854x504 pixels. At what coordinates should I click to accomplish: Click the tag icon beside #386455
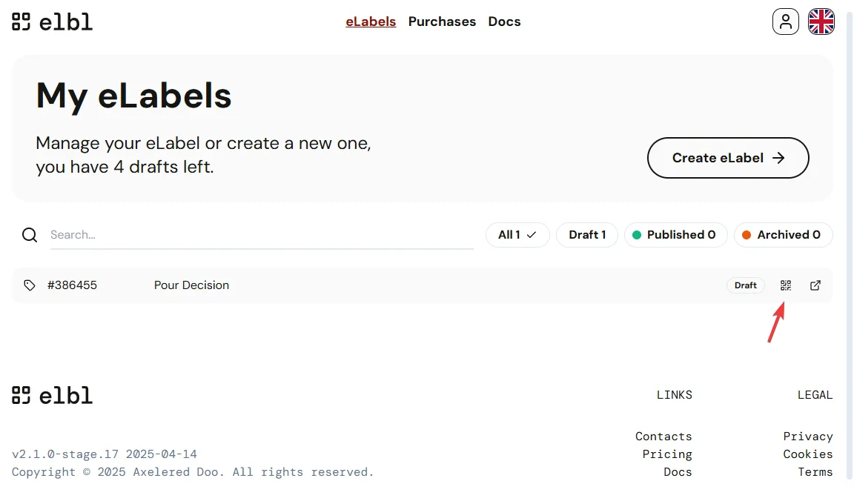click(x=30, y=285)
